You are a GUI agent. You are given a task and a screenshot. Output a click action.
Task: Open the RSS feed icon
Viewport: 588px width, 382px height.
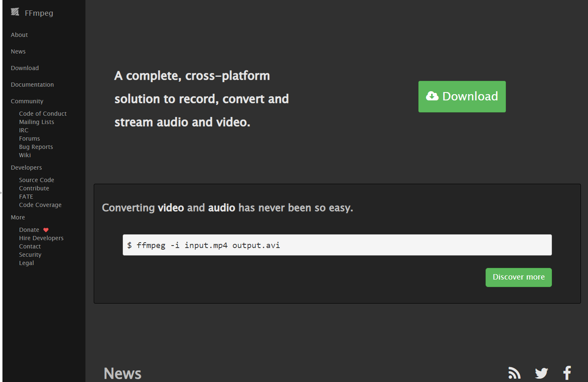pyautogui.click(x=514, y=373)
